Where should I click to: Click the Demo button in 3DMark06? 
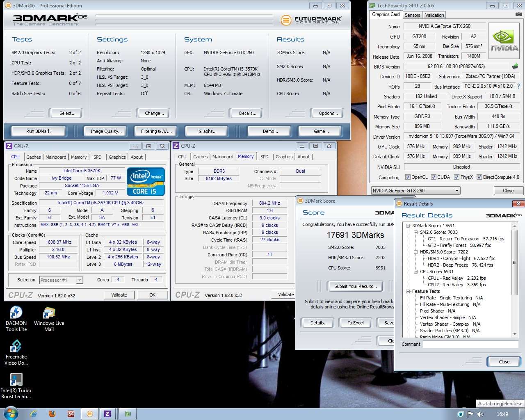tap(270, 131)
